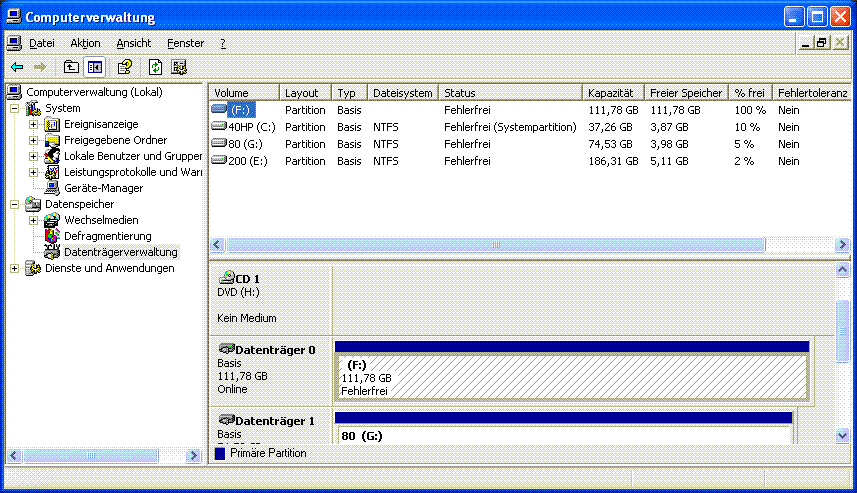Collapse the System tree node

coord(15,108)
